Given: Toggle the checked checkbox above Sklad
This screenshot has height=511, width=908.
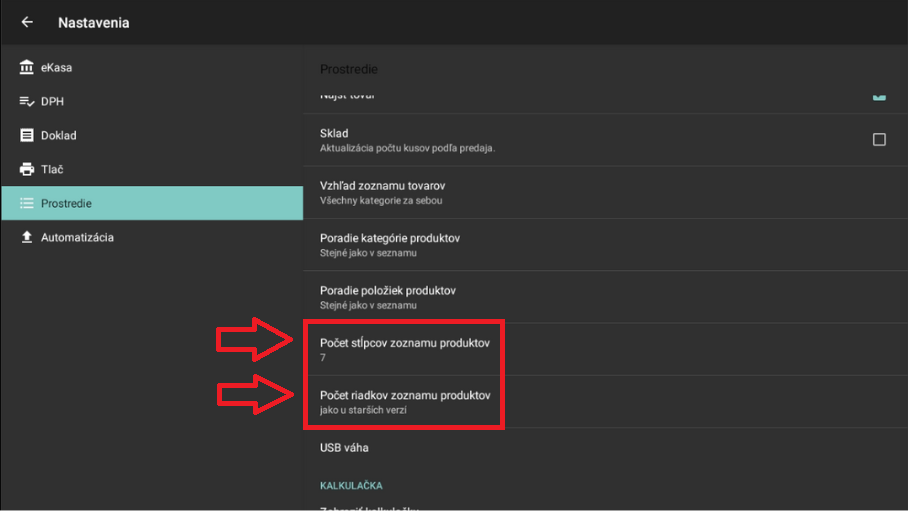Looking at the screenshot, I should pyautogui.click(x=879, y=96).
